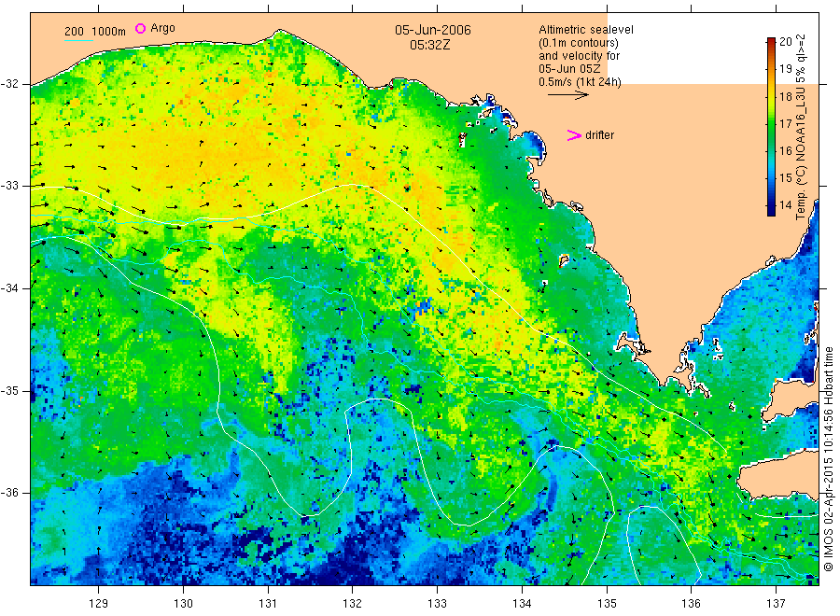Click the latitude '-33' axis label

coord(9,186)
